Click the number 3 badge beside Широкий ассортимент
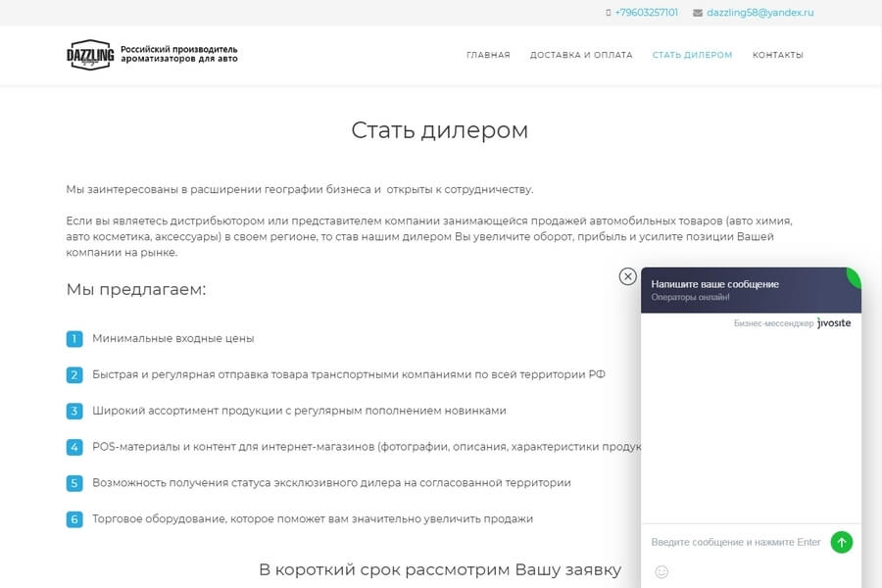The height and width of the screenshot is (588, 882). (x=74, y=411)
